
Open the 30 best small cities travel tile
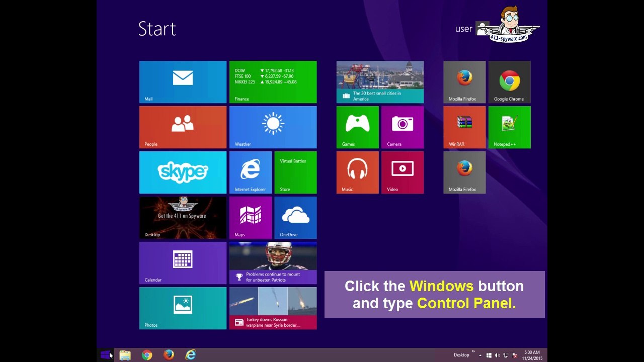(380, 82)
